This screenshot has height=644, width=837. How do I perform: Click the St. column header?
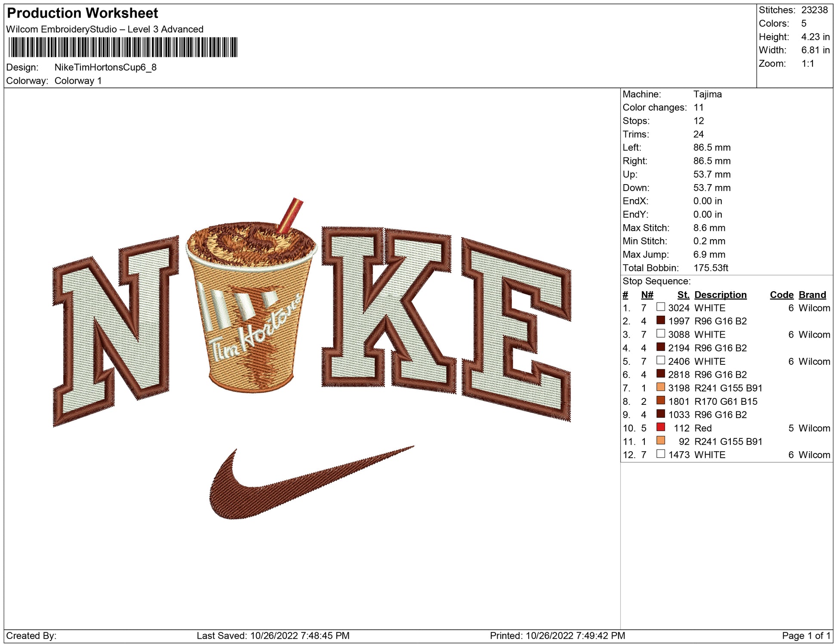pos(683,295)
